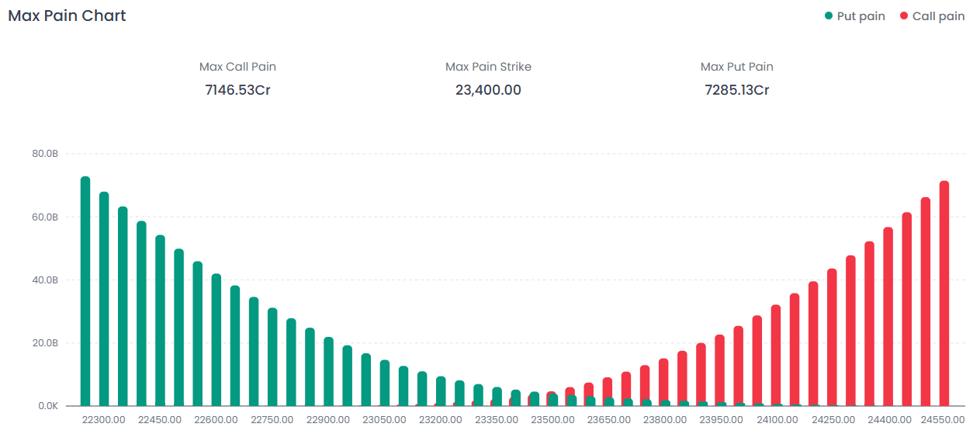Click the green bar above the 22300.00 strike

104,299
